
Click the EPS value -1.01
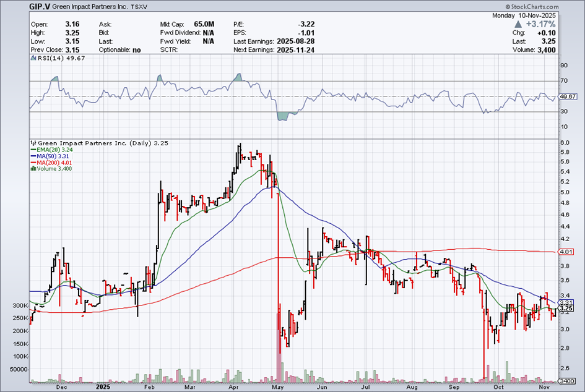(306, 33)
